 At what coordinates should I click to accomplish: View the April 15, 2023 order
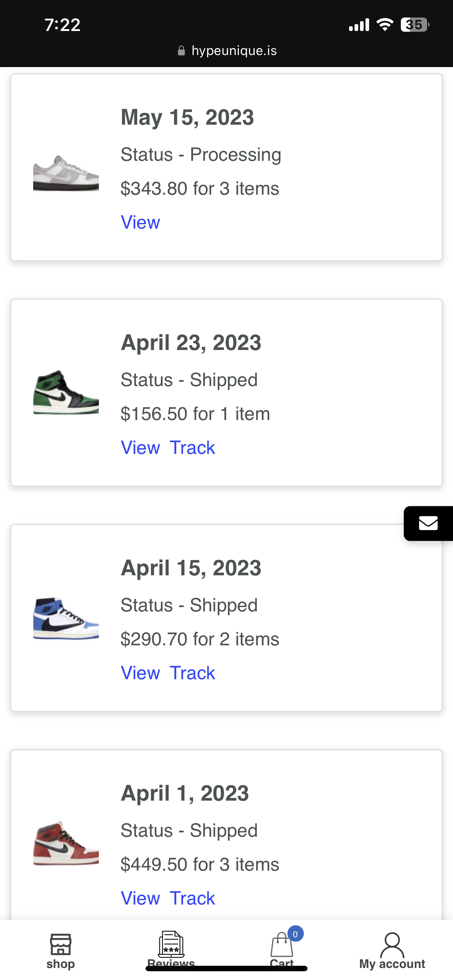coord(140,673)
